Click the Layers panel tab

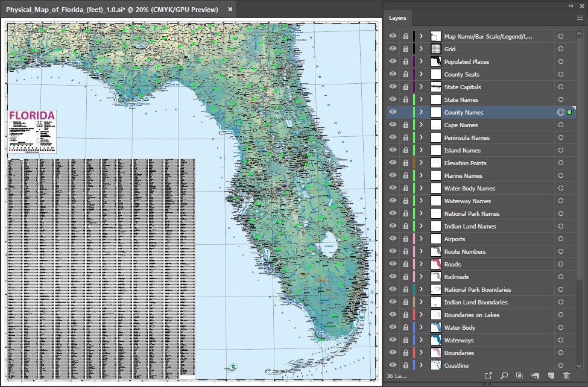tap(397, 18)
